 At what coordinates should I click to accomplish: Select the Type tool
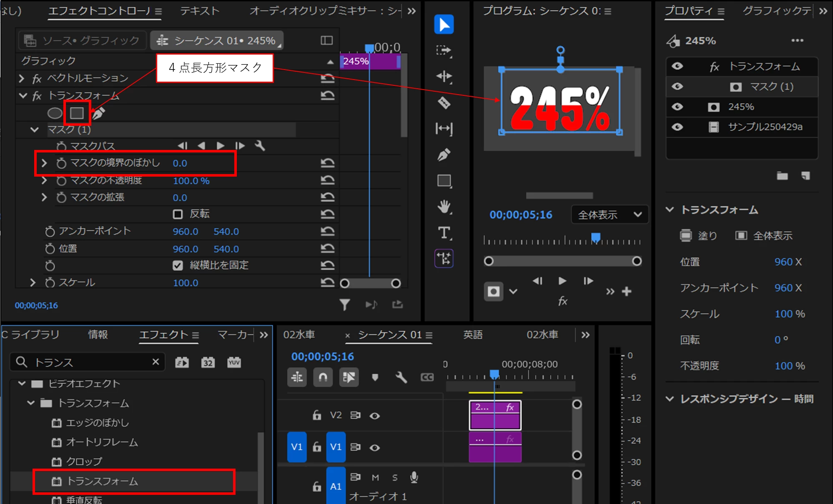tap(444, 233)
